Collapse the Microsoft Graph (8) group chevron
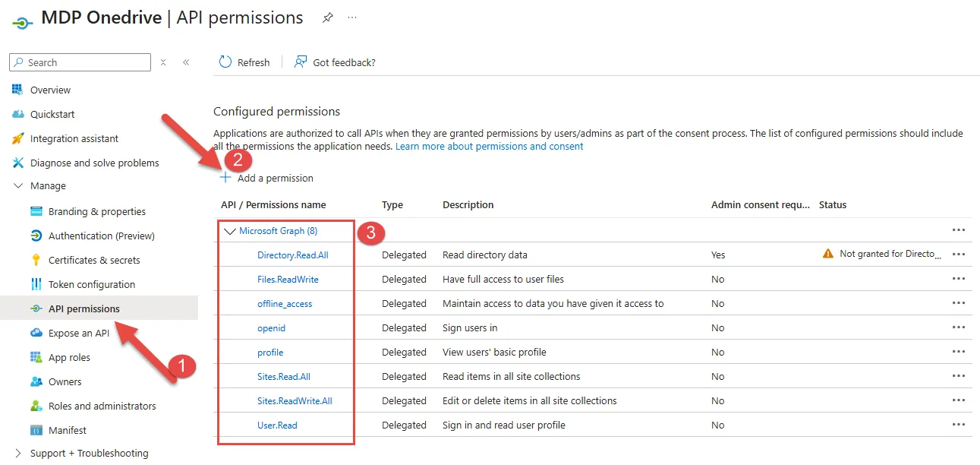Image resolution: width=980 pixels, height=465 pixels. click(x=230, y=231)
